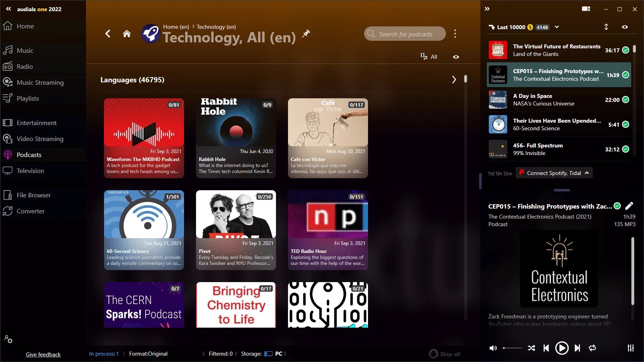Open the Music section
Screen dimensions: 644x362
point(43,50)
